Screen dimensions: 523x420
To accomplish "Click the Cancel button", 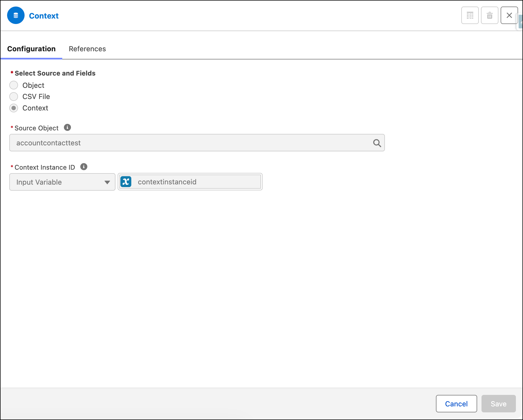I will [456, 404].
